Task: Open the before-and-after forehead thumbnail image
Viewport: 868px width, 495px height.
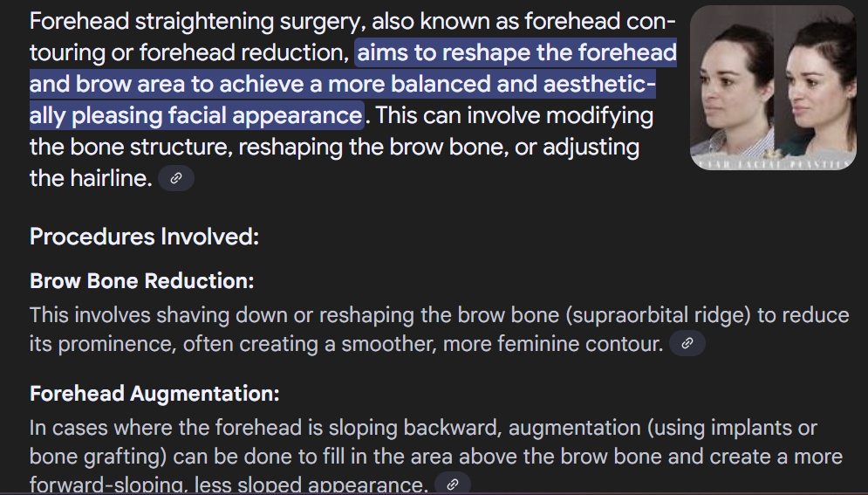Action: pyautogui.click(x=773, y=87)
